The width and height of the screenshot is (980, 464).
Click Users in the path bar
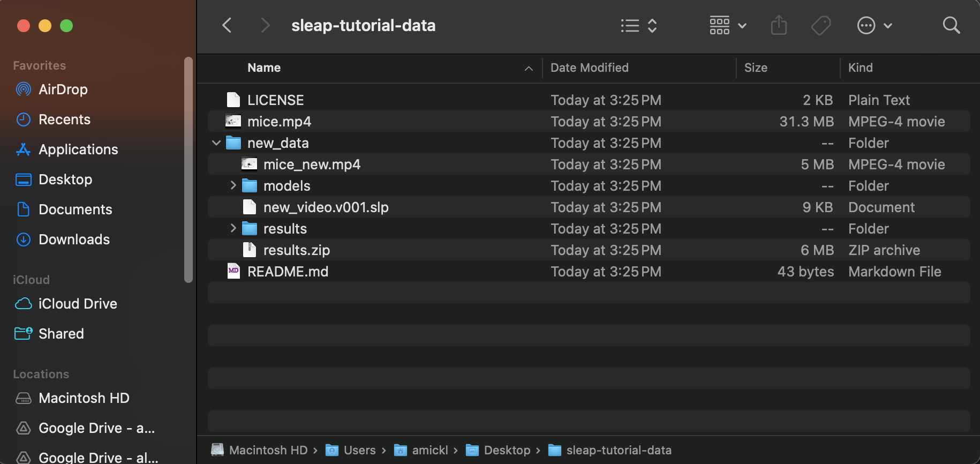(351, 450)
